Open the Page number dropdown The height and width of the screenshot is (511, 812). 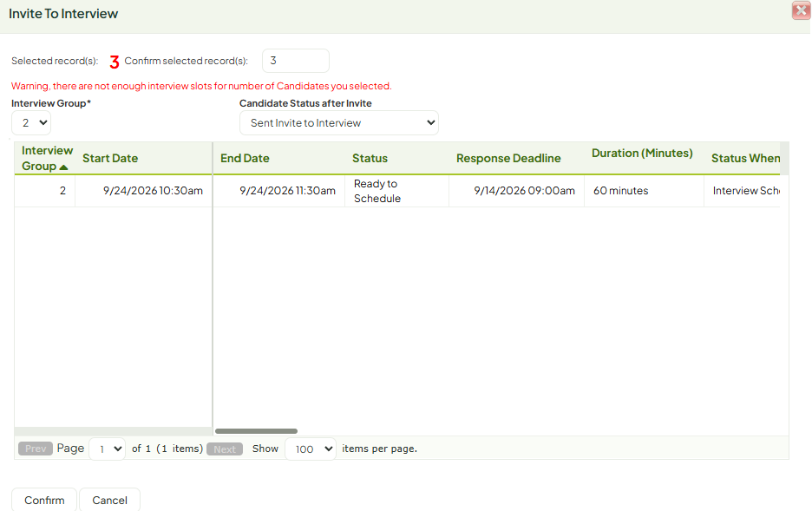[x=107, y=449]
